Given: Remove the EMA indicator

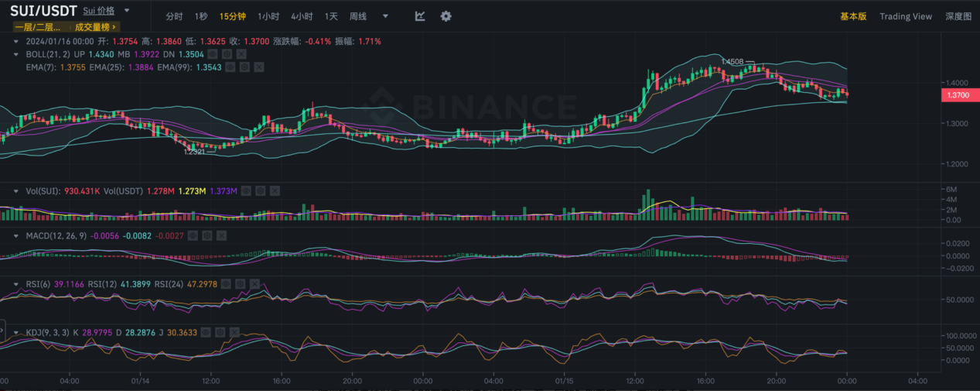Looking at the screenshot, I should tap(259, 67).
